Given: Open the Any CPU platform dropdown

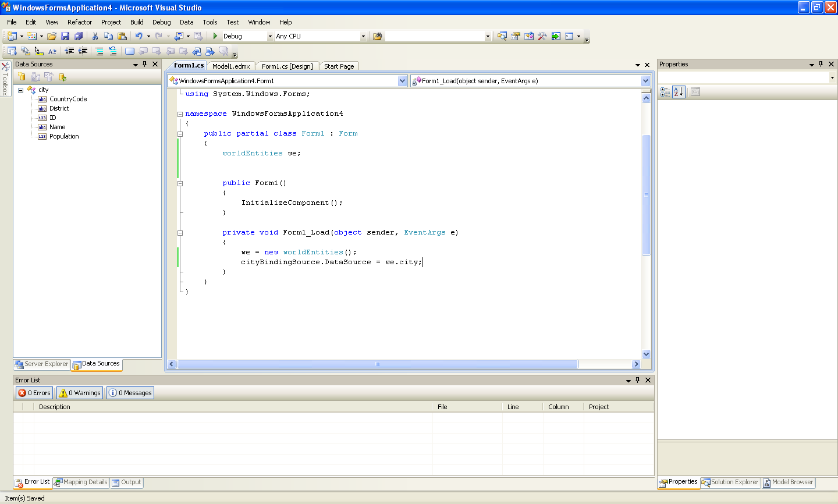Looking at the screenshot, I should point(363,36).
